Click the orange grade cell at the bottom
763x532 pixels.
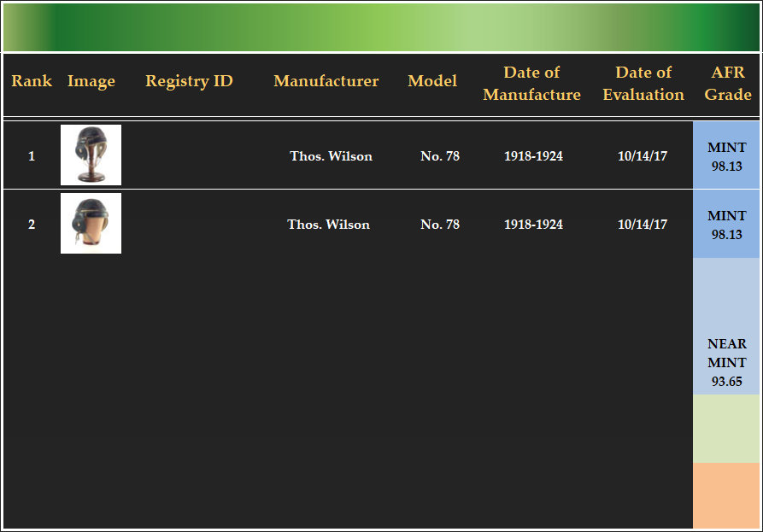tap(727, 495)
